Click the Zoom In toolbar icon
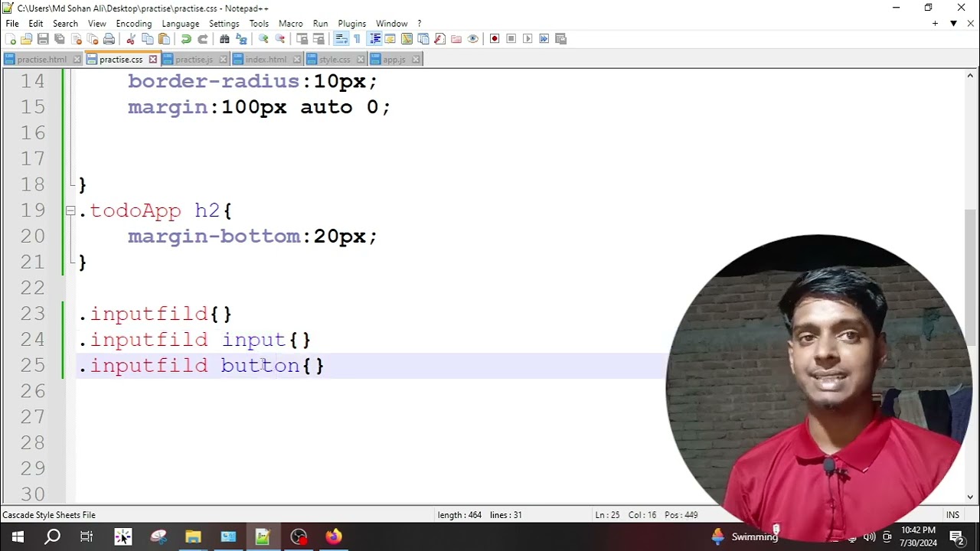This screenshot has height=551, width=980. coord(263,39)
